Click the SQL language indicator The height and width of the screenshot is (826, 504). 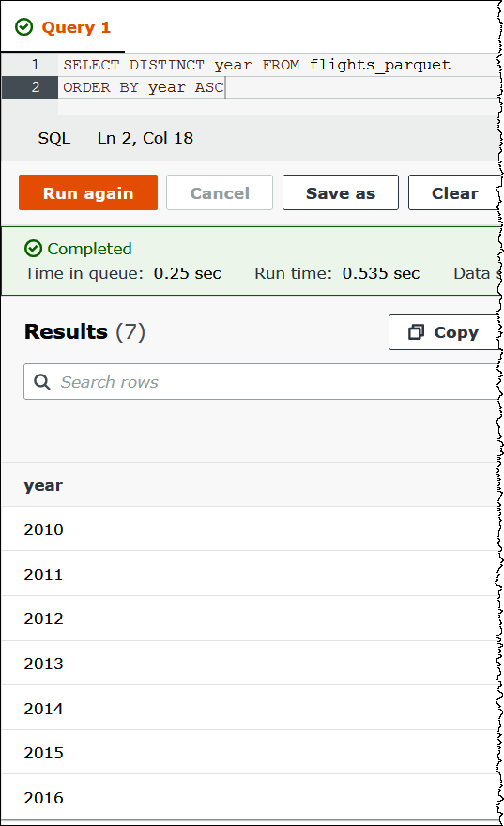click(54, 138)
